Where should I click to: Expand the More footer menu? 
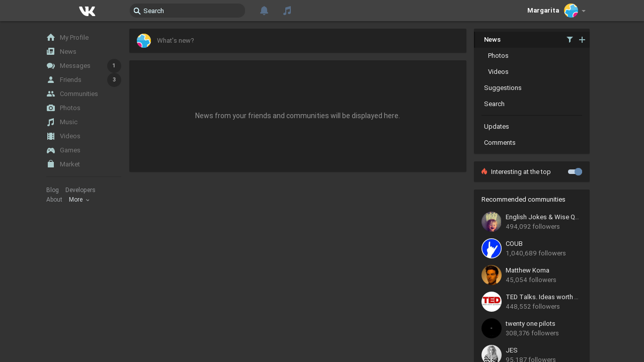pos(79,200)
